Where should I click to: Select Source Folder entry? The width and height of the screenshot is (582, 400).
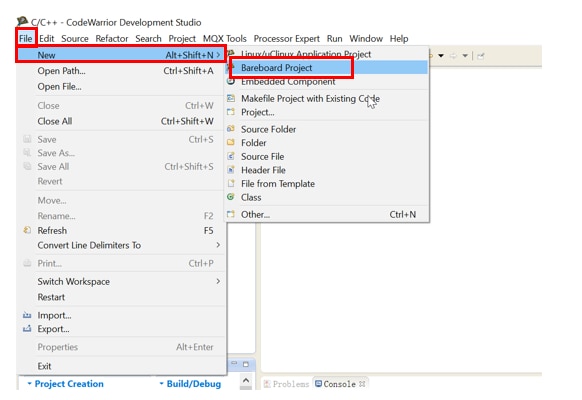[x=327, y=129]
